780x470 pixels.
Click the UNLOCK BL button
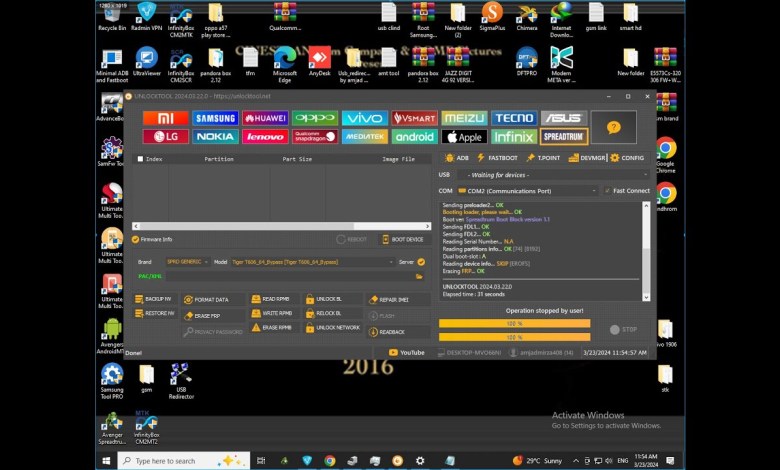pos(333,299)
